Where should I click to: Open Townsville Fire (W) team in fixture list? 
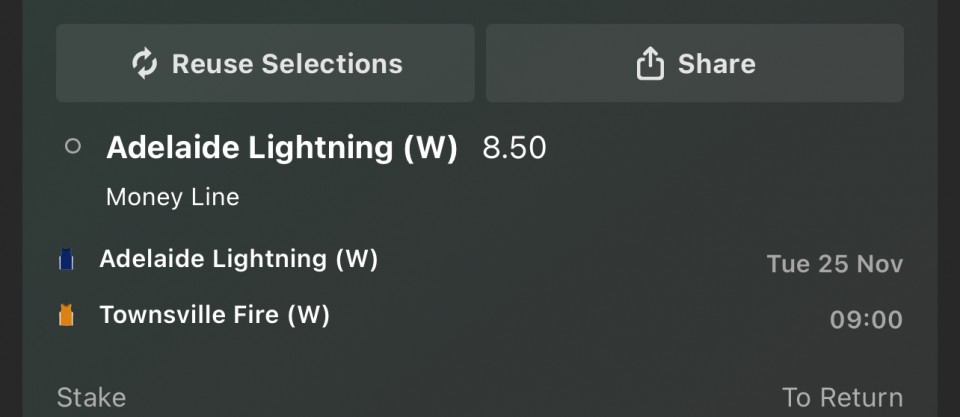tap(214, 316)
